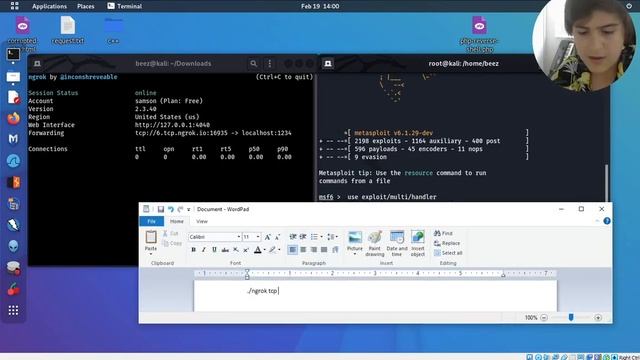Expand the Paste options arrow
The height and width of the screenshot is (360, 640).
(151, 253)
